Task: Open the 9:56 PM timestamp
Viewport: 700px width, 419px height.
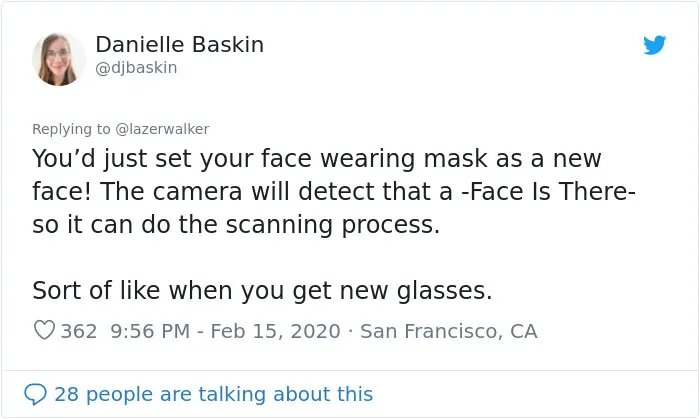Action: coord(150,332)
